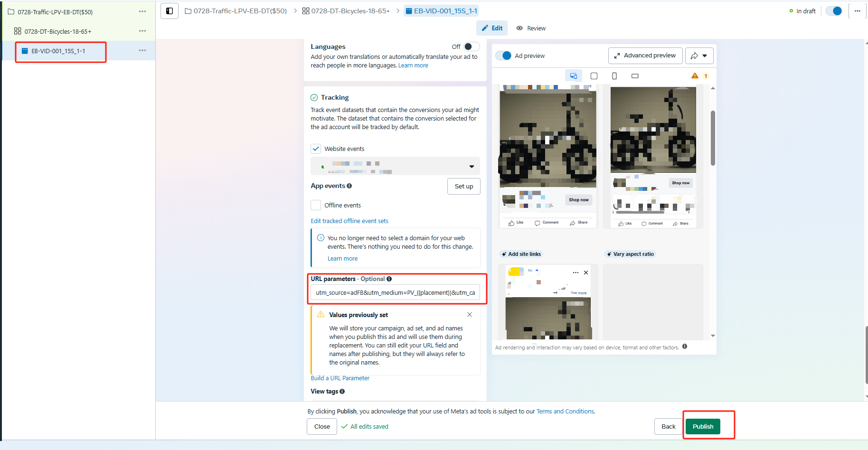Open the three-dot menu for EB-VID-001_15S_1-1
Viewport: 868px width, 450px height.
click(142, 50)
